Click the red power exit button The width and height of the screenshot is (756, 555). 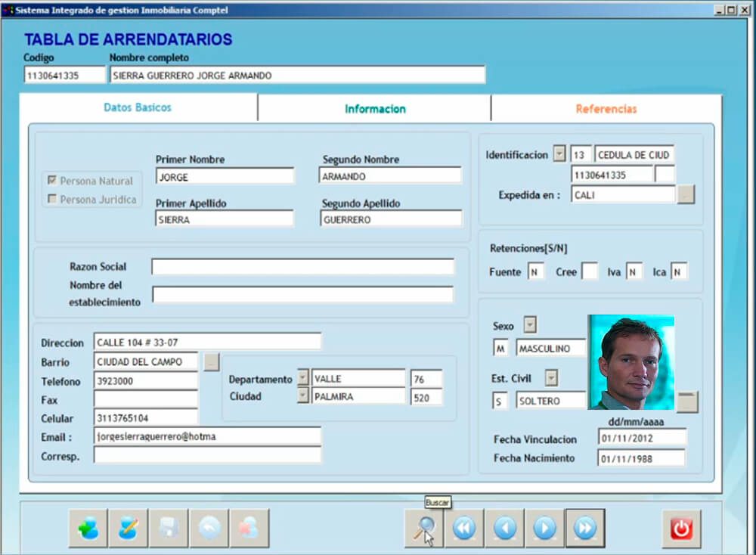pos(681,529)
